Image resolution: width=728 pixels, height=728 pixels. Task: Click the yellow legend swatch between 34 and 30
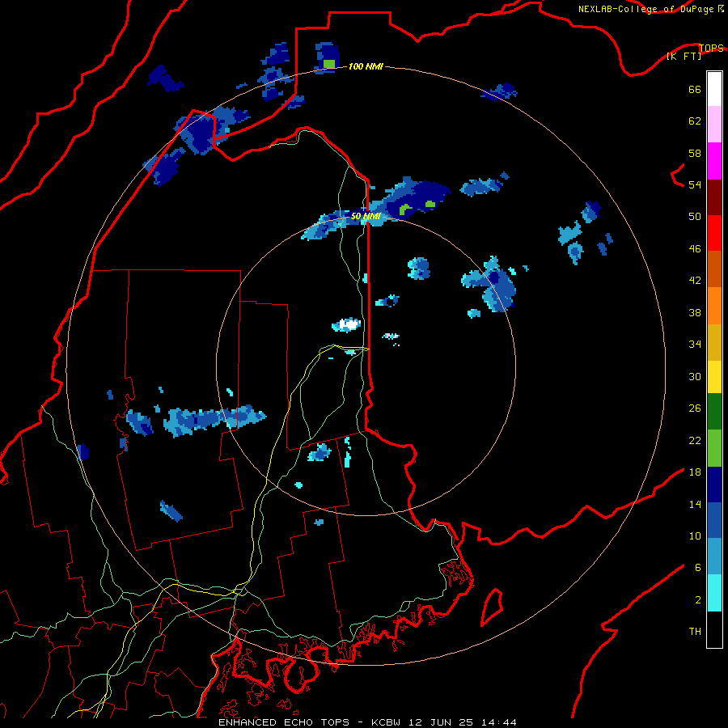714,376
